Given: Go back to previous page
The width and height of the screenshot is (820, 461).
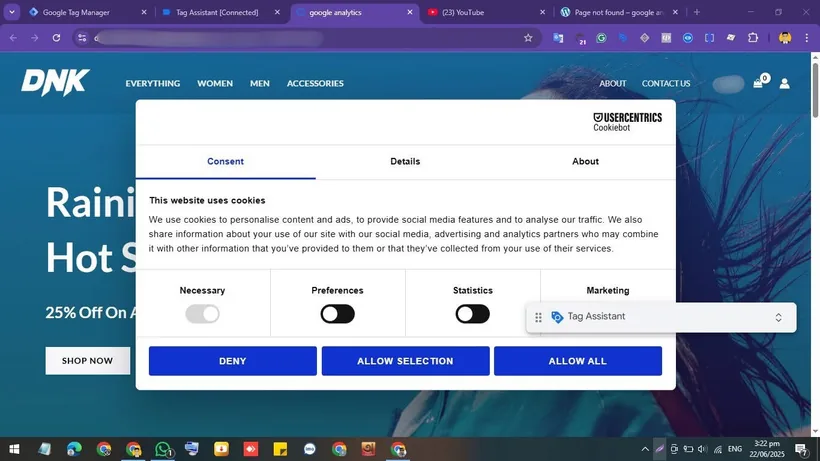Looking at the screenshot, I should tap(14, 38).
